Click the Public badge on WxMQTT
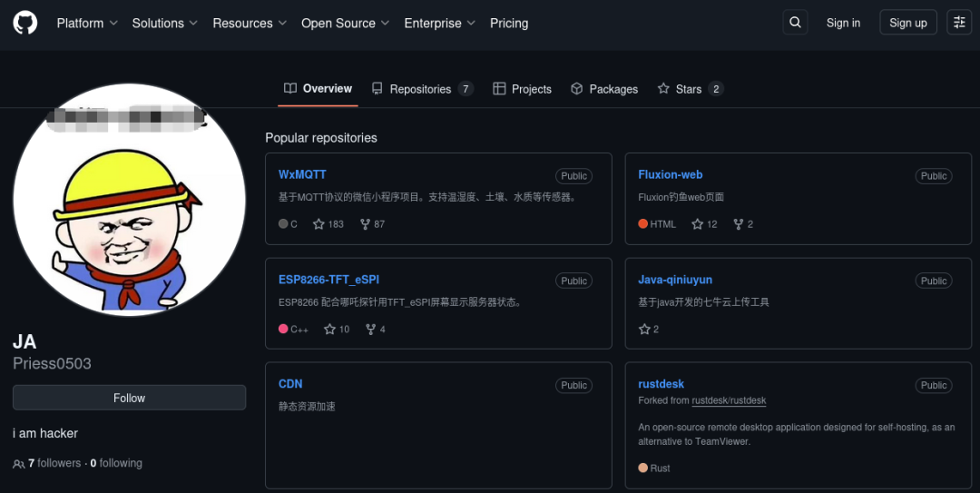 573,176
